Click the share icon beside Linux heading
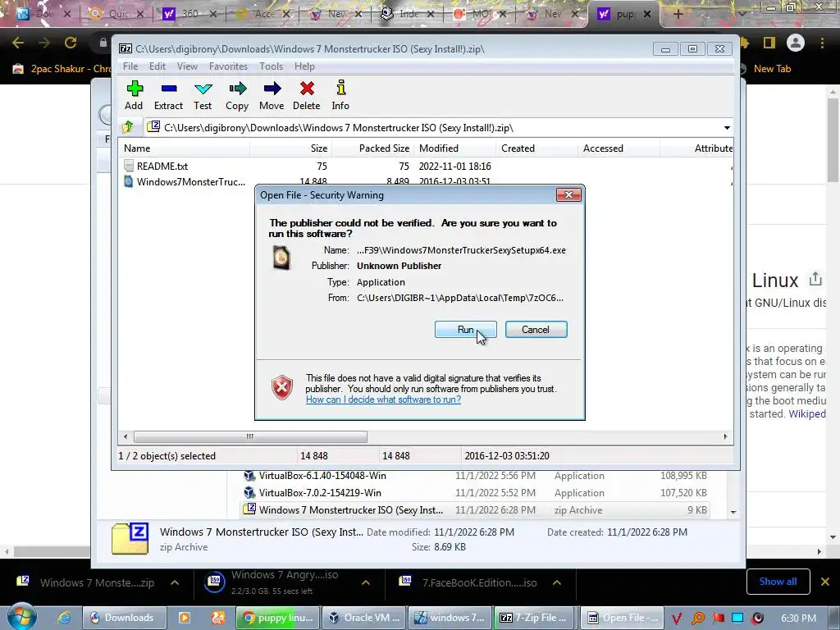The height and width of the screenshot is (630, 840). [815, 279]
